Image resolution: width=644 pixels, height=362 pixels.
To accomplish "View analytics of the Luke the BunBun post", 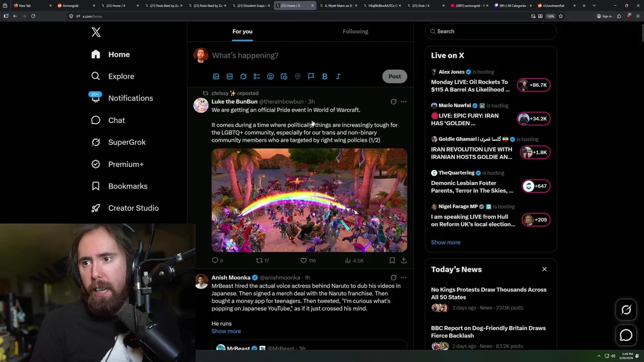I will 354,260.
